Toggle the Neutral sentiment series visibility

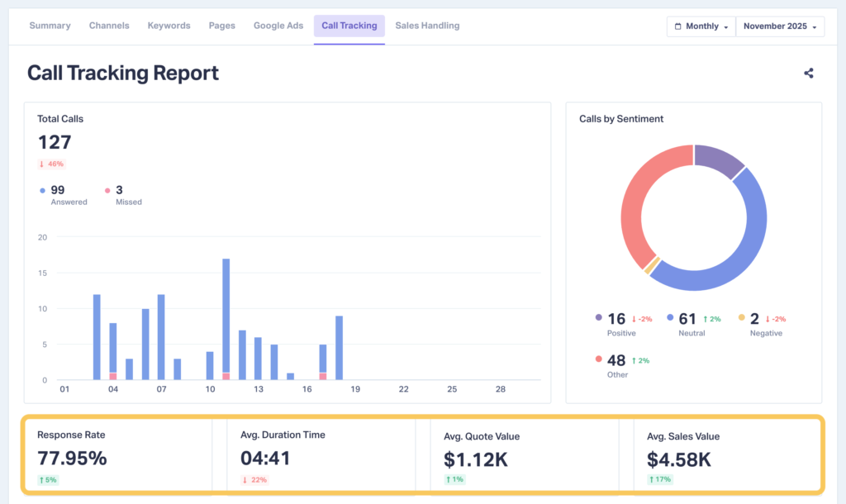click(x=668, y=318)
